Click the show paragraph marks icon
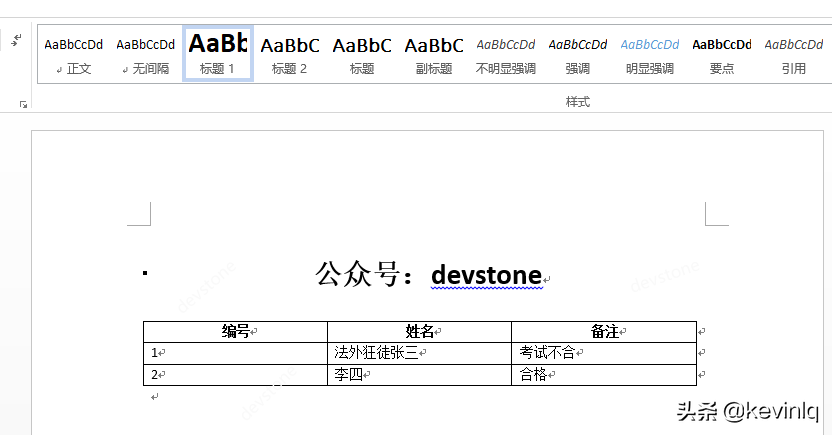 pos(16,39)
